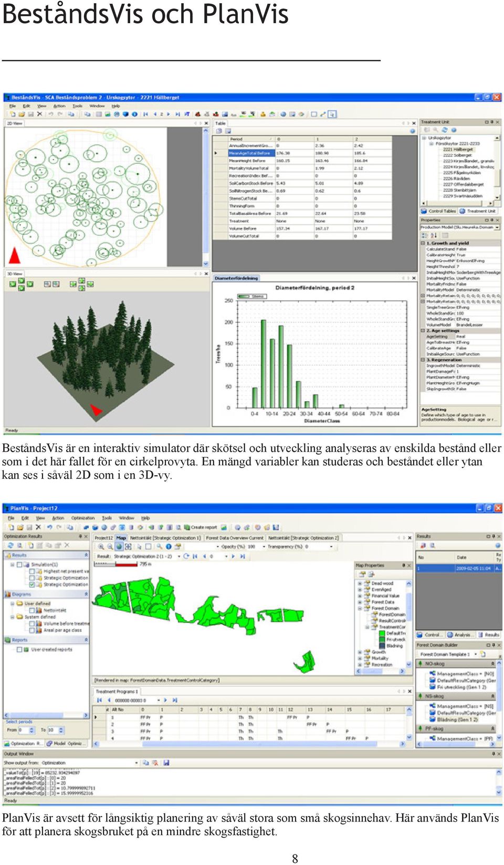Open Optimization menu in PlanVis window

pyautogui.click(x=83, y=518)
